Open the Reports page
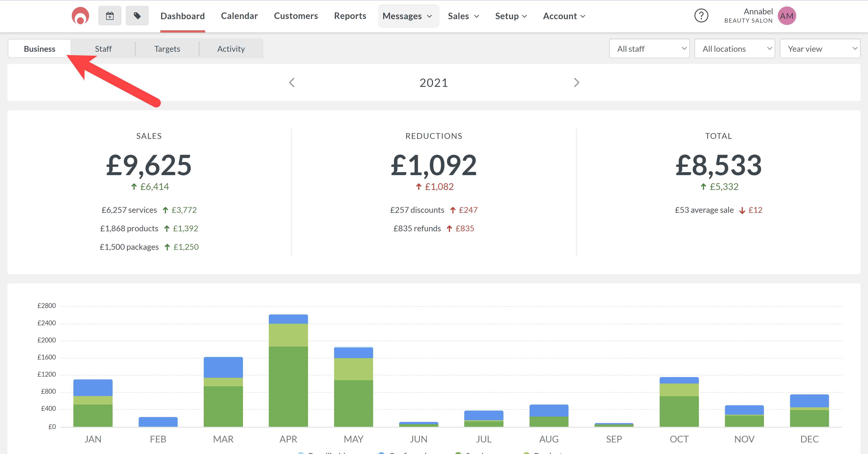The image size is (868, 454). pos(350,16)
